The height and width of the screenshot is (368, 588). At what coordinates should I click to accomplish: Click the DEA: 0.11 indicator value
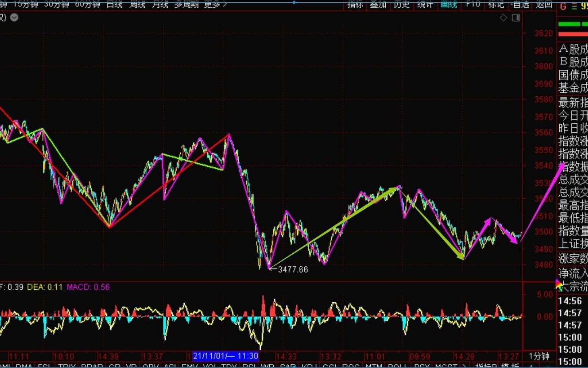[x=45, y=287]
